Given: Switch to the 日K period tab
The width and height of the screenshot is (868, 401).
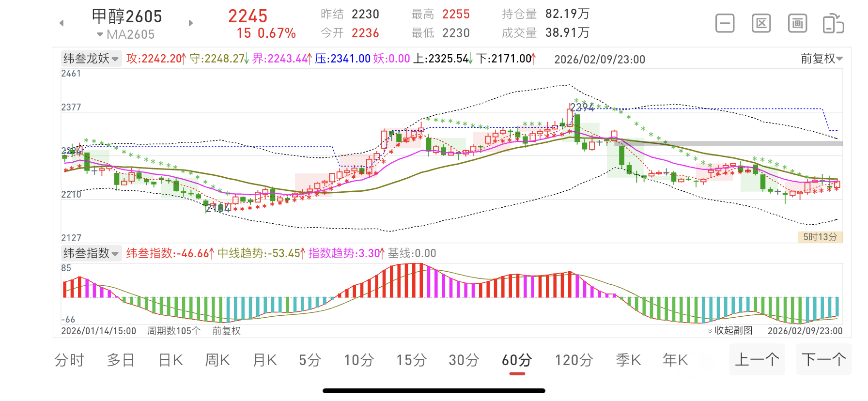Looking at the screenshot, I should [170, 360].
